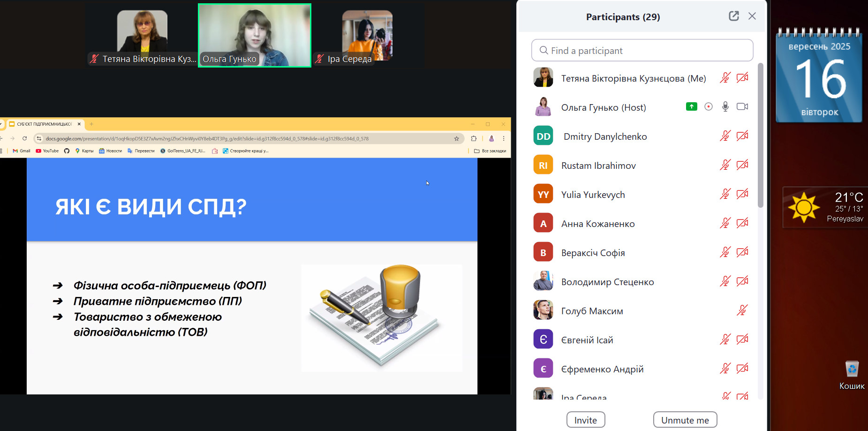The image size is (868, 431).
Task: Select Ольга Гунько's active video thumbnail
Action: tap(255, 36)
